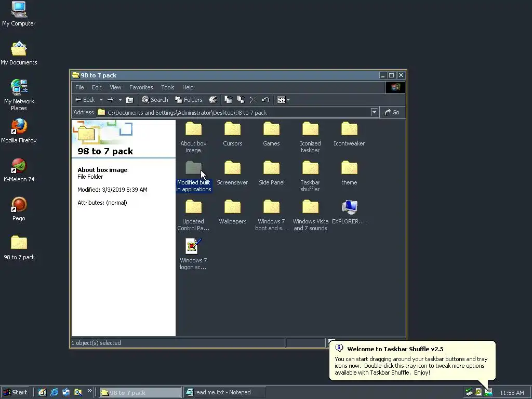
Task: Click the K-Meleon 74 desktop shortcut
Action: (19, 170)
